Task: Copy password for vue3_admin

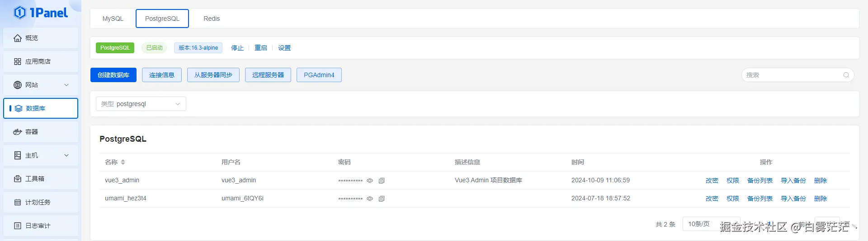Action: (382, 181)
